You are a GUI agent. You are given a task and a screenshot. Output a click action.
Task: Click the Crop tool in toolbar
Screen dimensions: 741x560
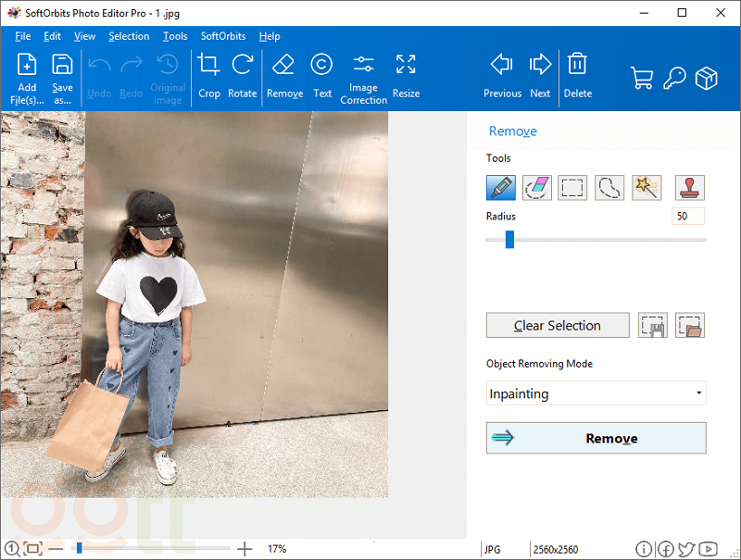coord(209,76)
